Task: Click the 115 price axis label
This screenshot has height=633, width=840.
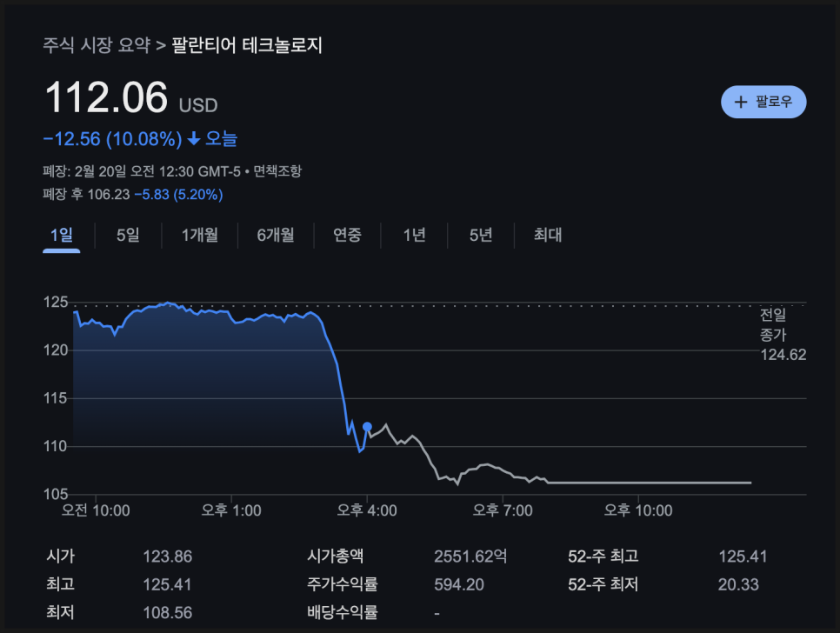Action: (56, 398)
